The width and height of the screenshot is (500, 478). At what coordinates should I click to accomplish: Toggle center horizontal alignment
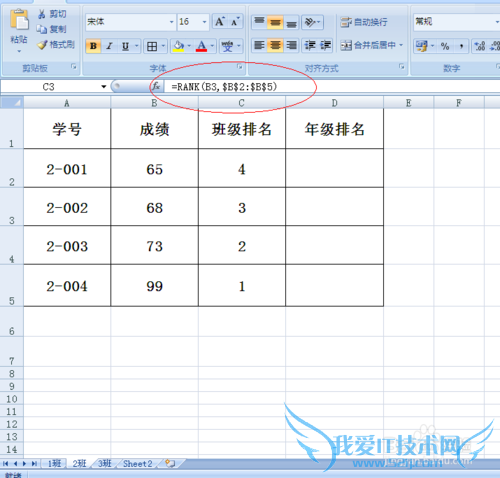click(x=275, y=45)
